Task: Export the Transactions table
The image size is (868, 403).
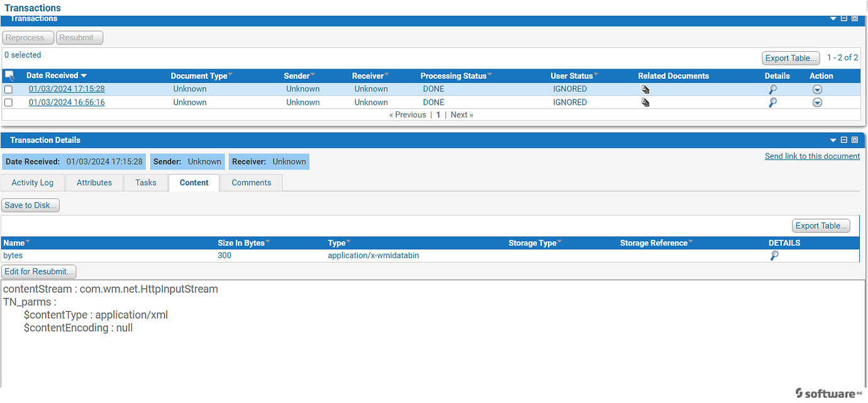Action: coord(791,58)
